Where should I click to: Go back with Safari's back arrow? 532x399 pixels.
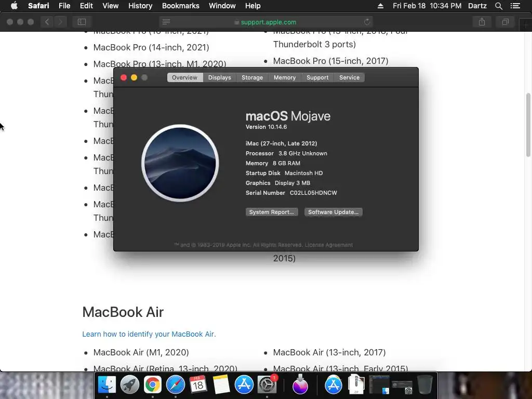tap(47, 22)
